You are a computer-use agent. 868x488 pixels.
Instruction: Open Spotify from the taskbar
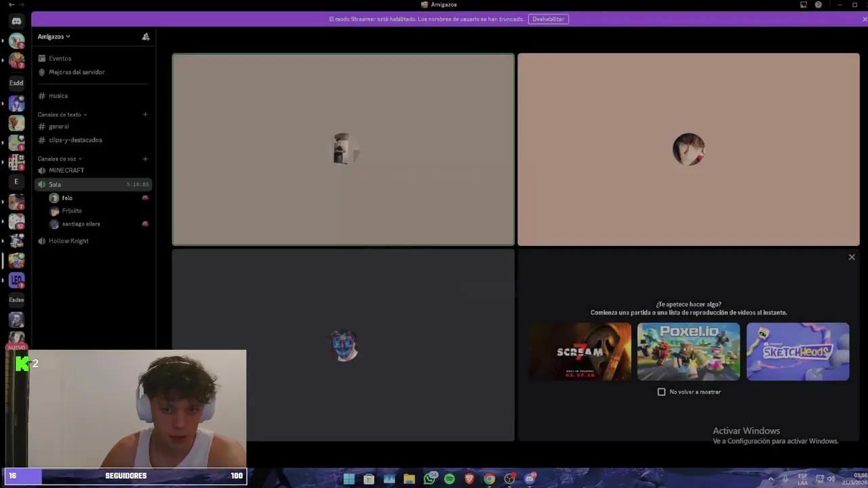449,479
